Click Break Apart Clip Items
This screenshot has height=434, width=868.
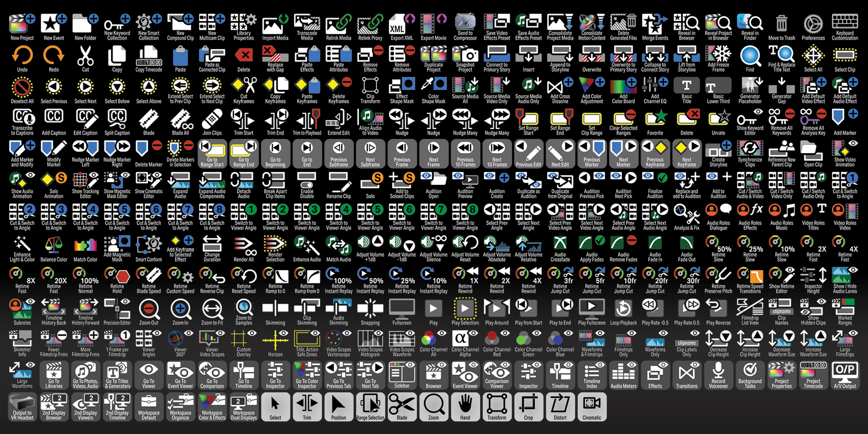pos(275,185)
